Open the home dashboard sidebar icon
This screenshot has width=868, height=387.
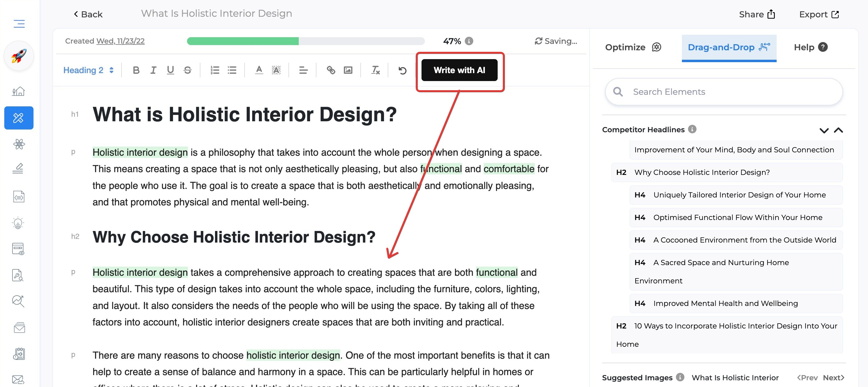(x=19, y=91)
